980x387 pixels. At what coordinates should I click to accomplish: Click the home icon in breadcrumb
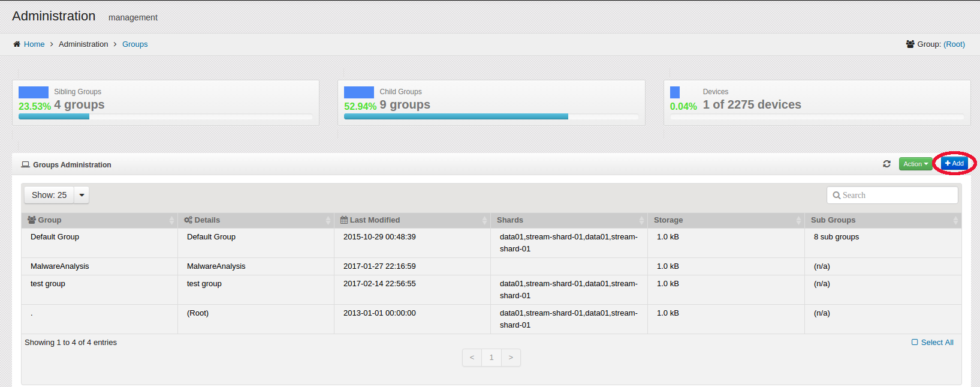tap(17, 44)
